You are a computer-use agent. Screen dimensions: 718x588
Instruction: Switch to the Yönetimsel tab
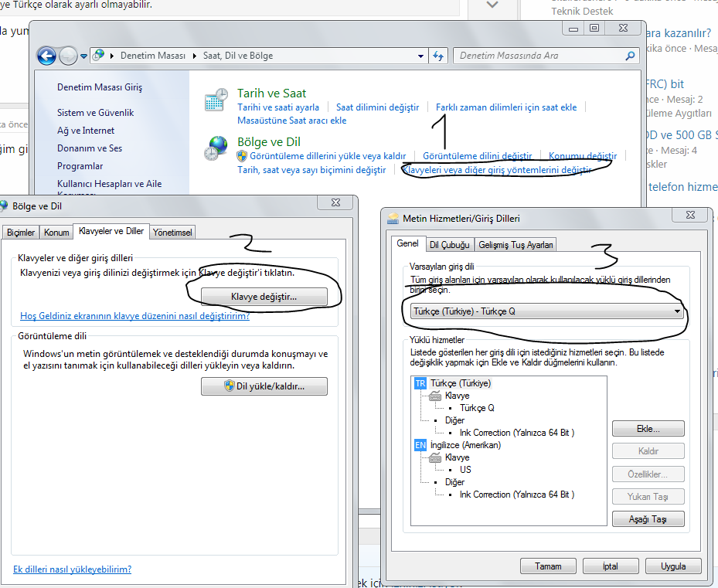(x=172, y=233)
